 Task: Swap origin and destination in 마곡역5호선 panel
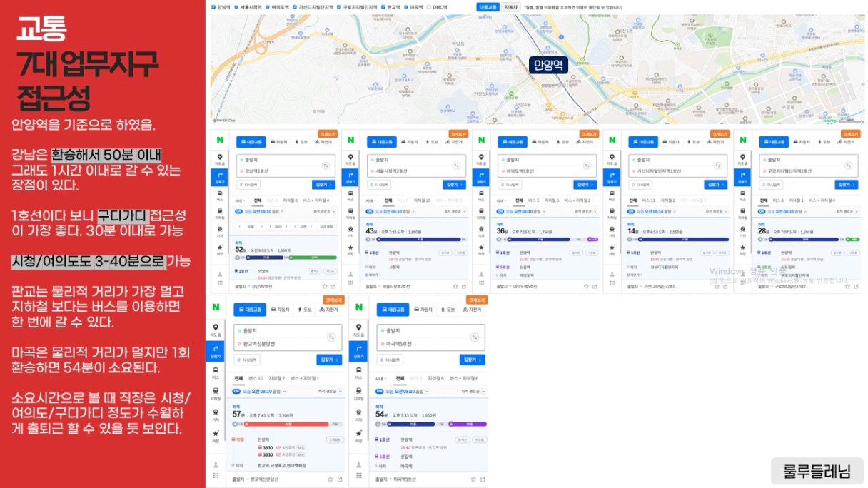[x=475, y=337]
